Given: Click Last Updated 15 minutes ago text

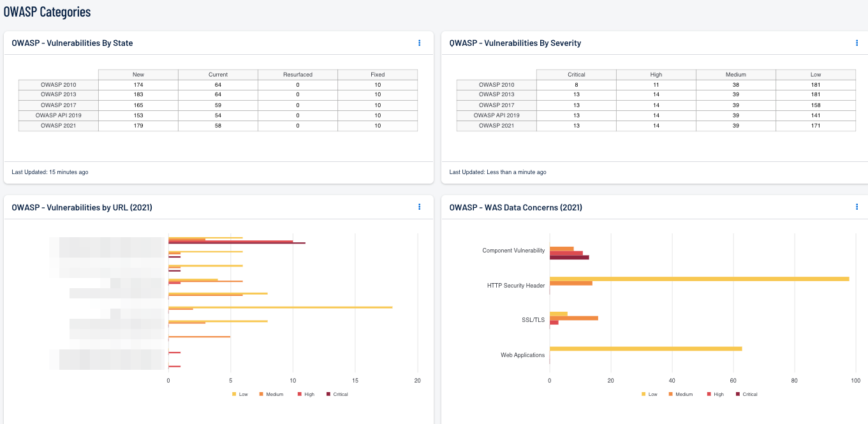Looking at the screenshot, I should (x=50, y=172).
